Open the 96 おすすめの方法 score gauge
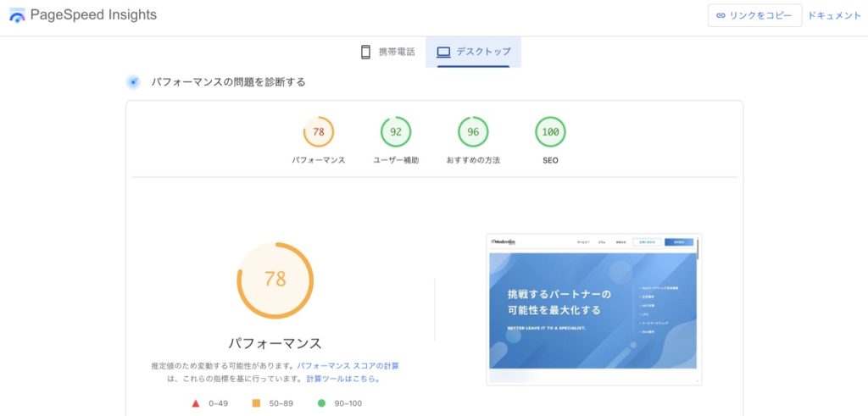 click(473, 132)
